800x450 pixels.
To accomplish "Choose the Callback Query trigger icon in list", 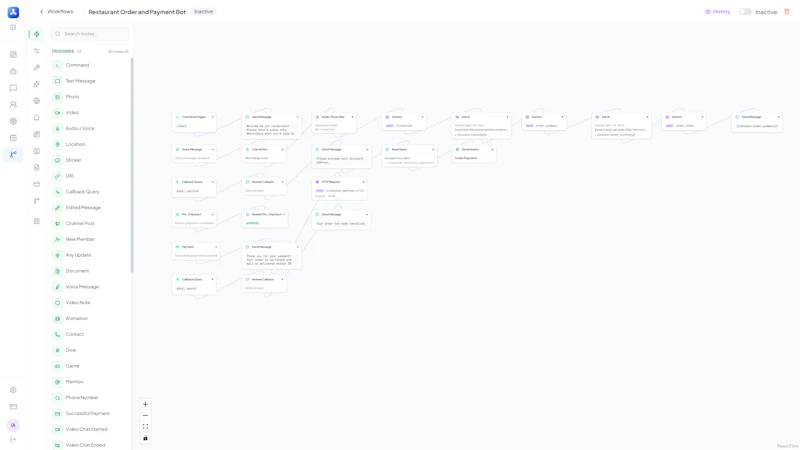I will click(x=57, y=192).
